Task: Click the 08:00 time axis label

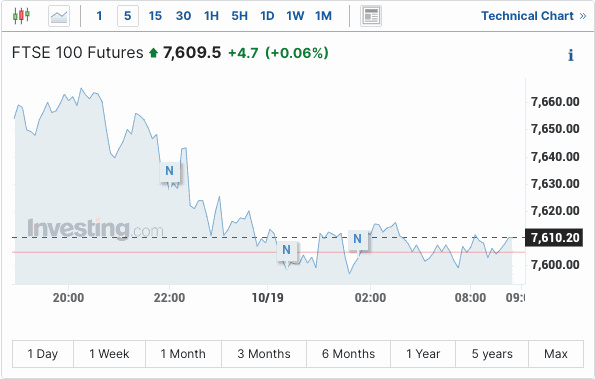Action: 471,298
